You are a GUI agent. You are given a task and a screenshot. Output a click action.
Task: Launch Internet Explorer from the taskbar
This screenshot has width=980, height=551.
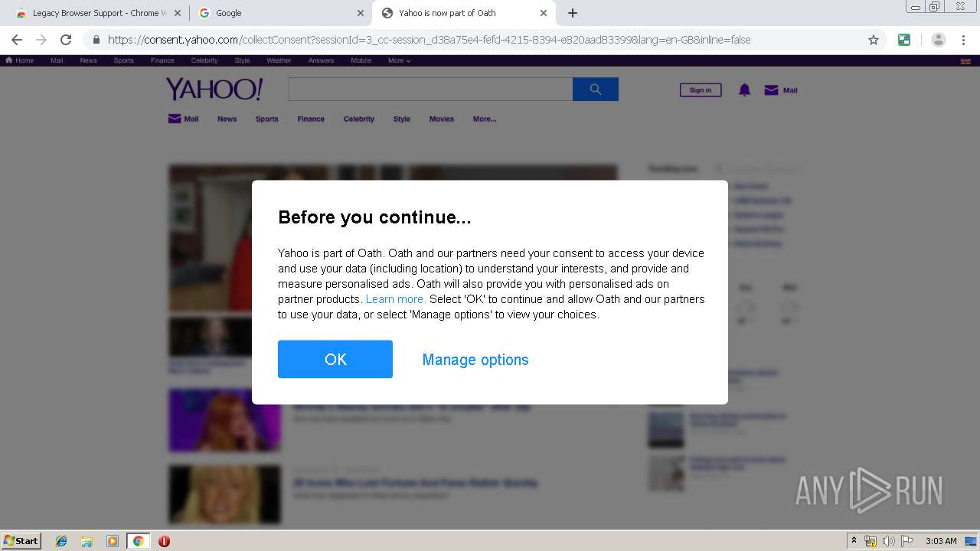(61, 541)
